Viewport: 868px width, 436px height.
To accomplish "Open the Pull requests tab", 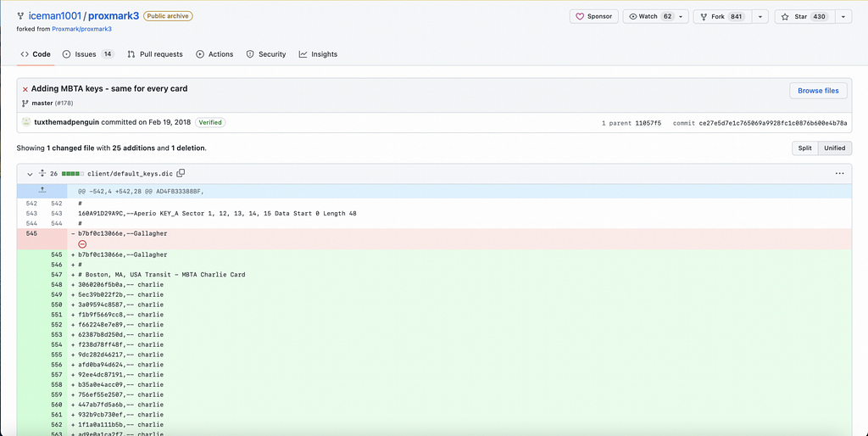I will click(x=154, y=54).
